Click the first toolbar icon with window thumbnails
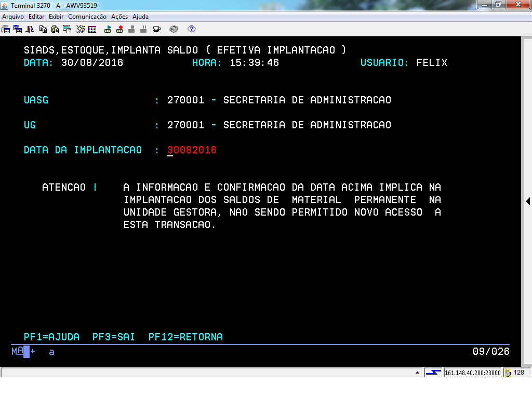The height and width of the screenshot is (399, 532). [x=6, y=29]
